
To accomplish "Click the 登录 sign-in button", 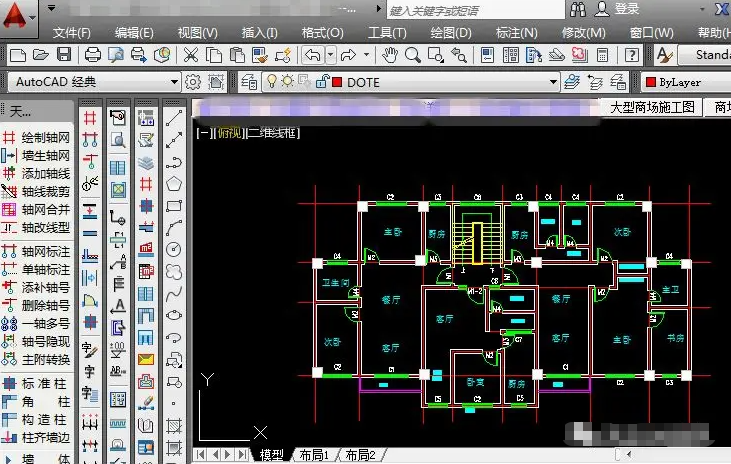I will [x=626, y=9].
